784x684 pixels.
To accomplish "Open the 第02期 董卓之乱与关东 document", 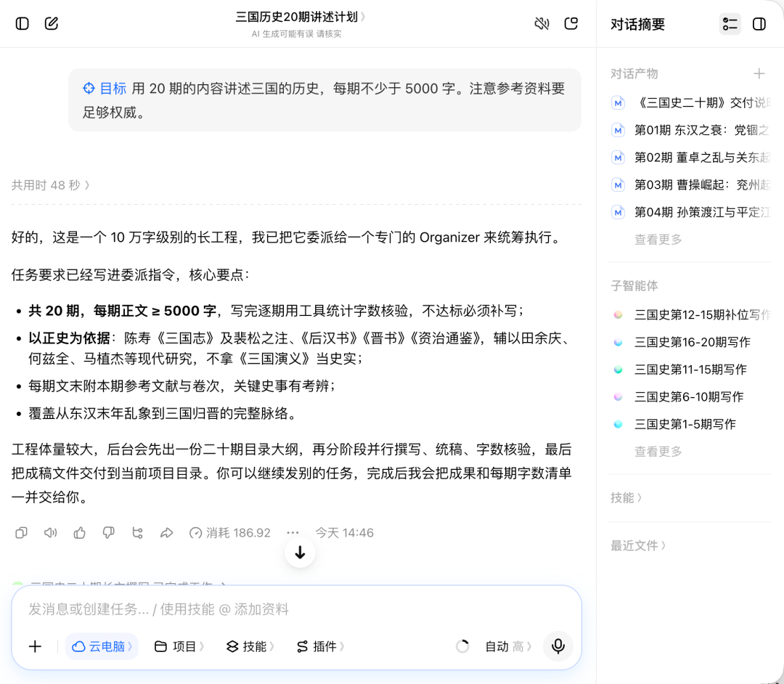I will click(x=690, y=158).
